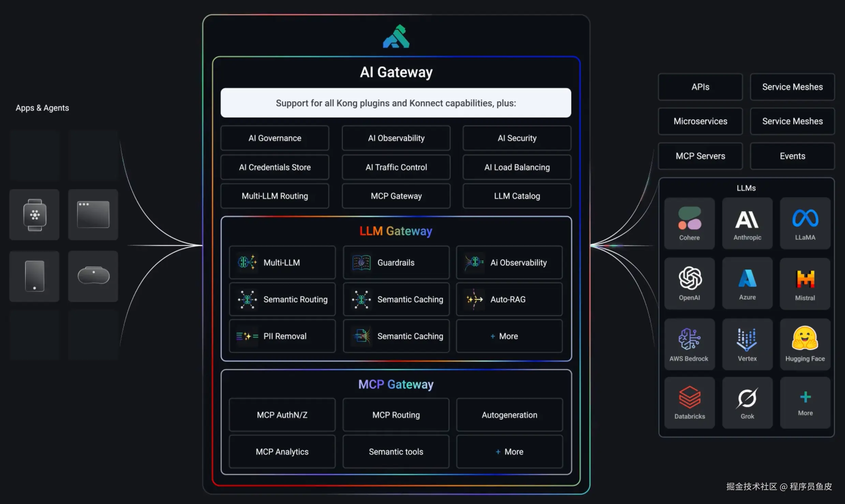Select the PII Removal feature
Image resolution: width=845 pixels, height=504 pixels.
pos(282,336)
